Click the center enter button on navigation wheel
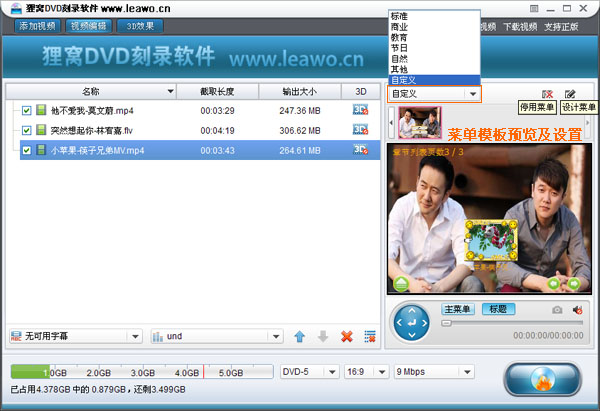The image size is (600, 411). (412, 323)
